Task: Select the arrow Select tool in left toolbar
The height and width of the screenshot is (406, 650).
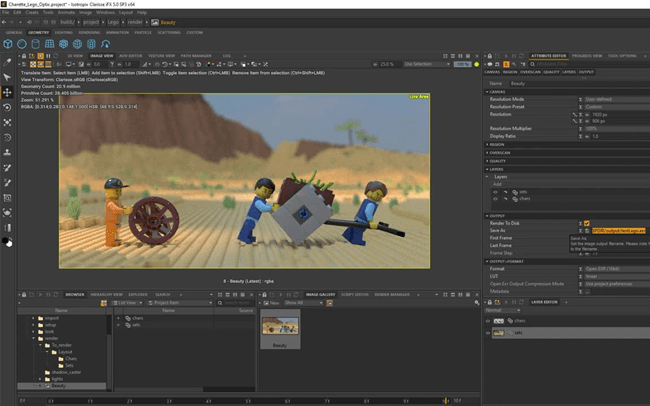Action: [x=8, y=77]
